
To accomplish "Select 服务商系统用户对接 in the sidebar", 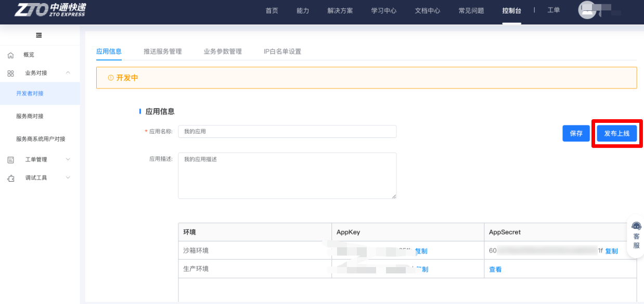I will [x=41, y=139].
